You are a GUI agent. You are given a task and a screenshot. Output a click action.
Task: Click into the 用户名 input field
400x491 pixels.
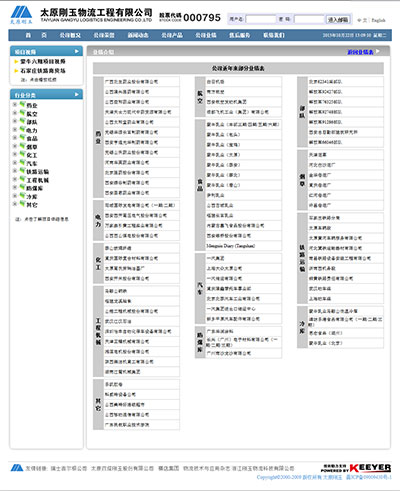pyautogui.click(x=261, y=19)
